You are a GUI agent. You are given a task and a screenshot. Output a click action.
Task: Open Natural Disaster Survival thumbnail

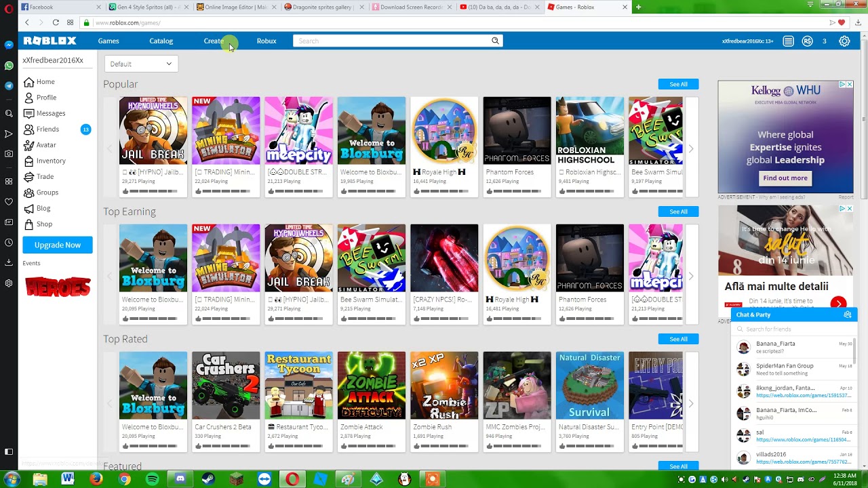(x=590, y=386)
